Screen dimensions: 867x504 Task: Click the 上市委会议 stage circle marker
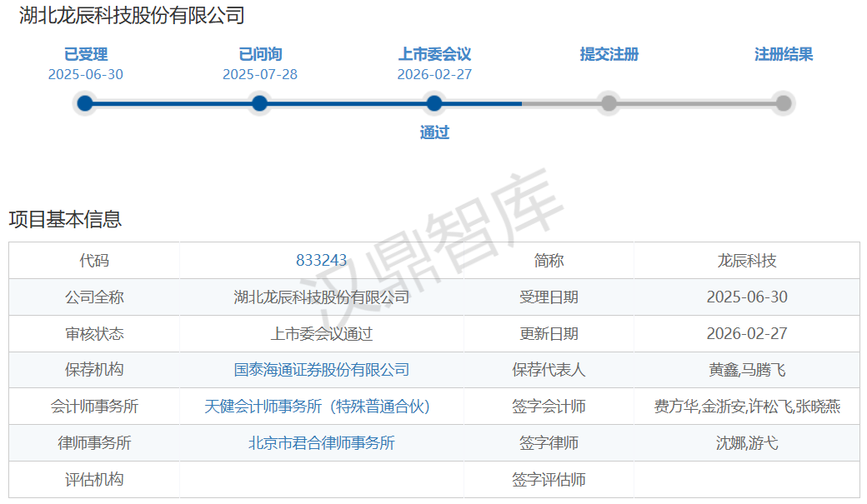pyautogui.click(x=433, y=103)
